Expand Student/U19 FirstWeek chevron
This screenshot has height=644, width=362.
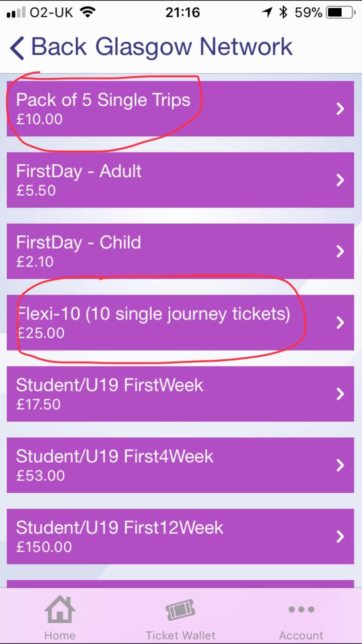pos(341,393)
